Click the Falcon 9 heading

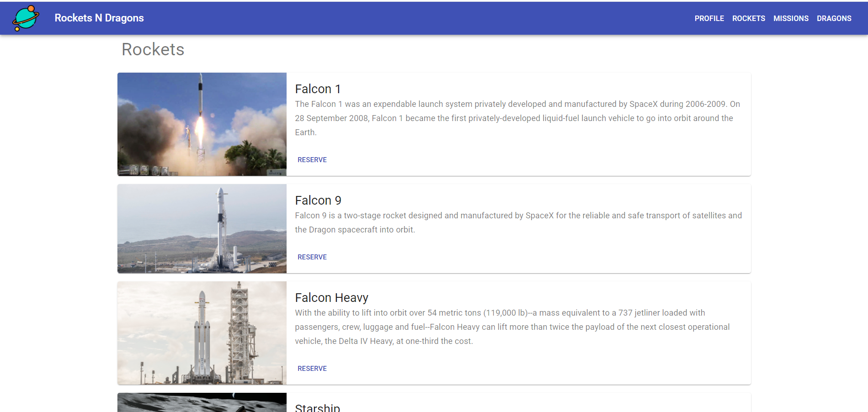point(318,201)
